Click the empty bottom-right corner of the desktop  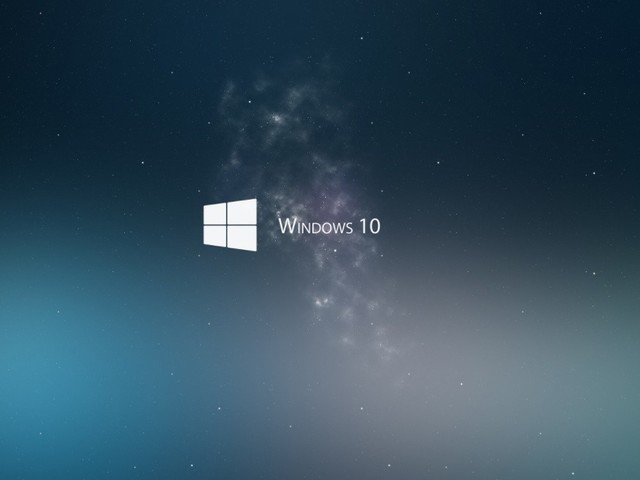[620, 460]
